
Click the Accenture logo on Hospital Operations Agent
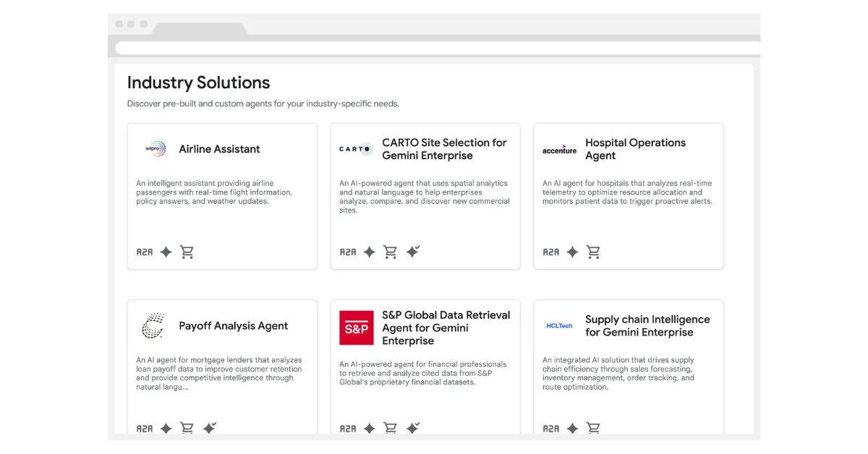point(558,148)
